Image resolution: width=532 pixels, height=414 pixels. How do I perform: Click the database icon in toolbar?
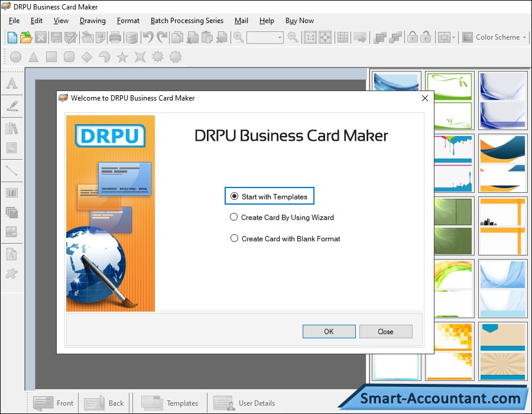[x=132, y=38]
